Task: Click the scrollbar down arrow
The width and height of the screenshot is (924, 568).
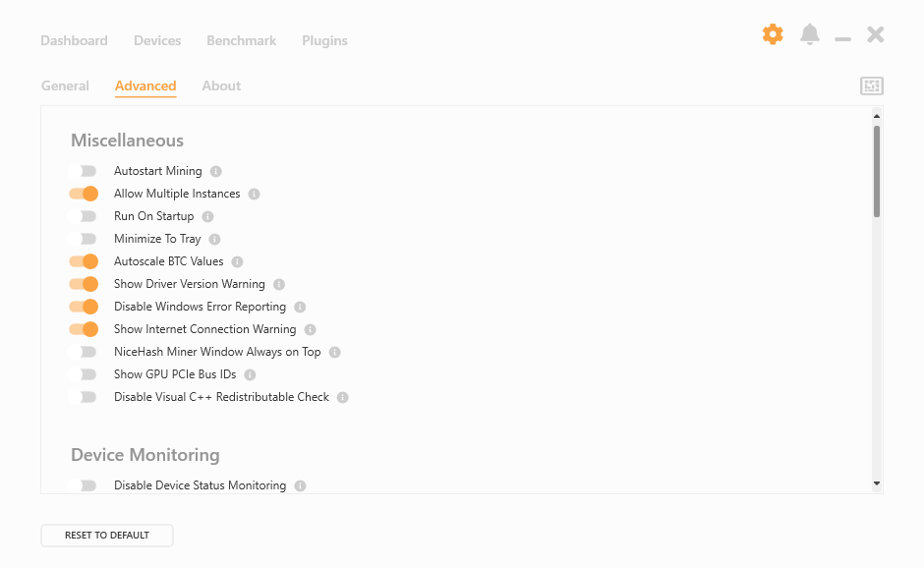Action: (877, 483)
